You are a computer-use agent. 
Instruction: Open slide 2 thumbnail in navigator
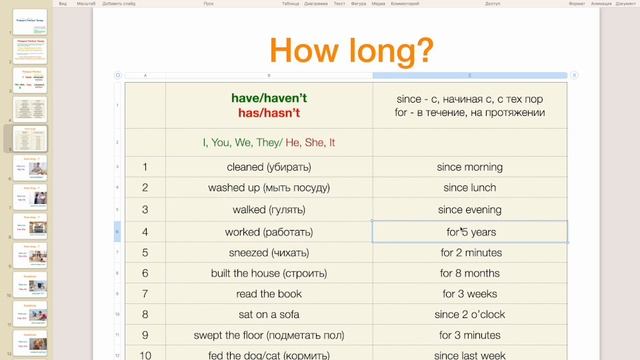30,51
